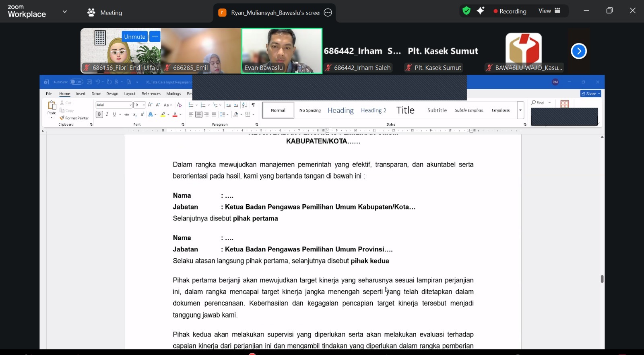Click the Clear All Formatting icon

point(180,105)
